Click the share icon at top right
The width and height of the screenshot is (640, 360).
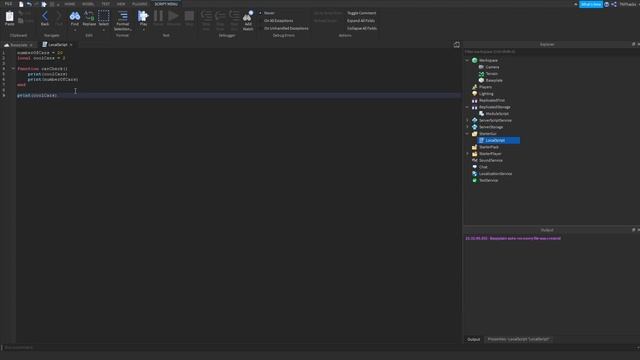pyautogui.click(x=614, y=4)
